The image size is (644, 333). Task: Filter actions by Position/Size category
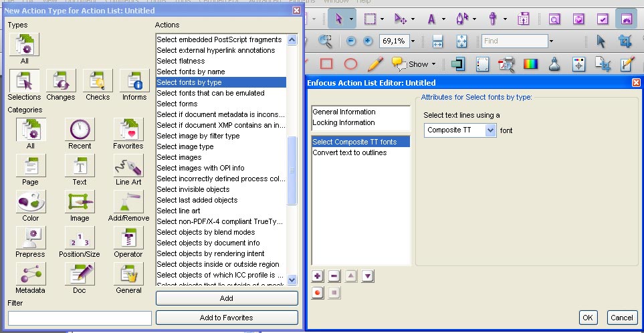pyautogui.click(x=80, y=238)
